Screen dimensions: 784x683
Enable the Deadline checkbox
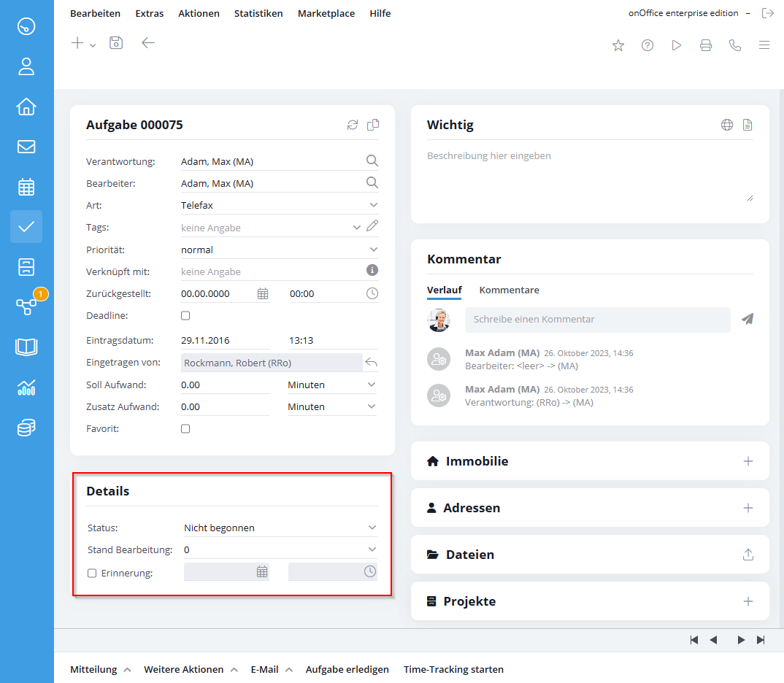pos(185,316)
